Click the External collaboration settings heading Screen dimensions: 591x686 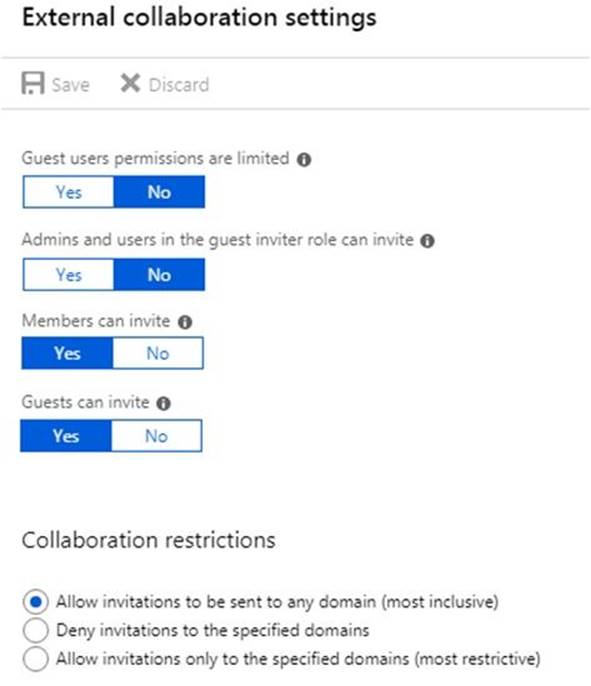pos(199,18)
